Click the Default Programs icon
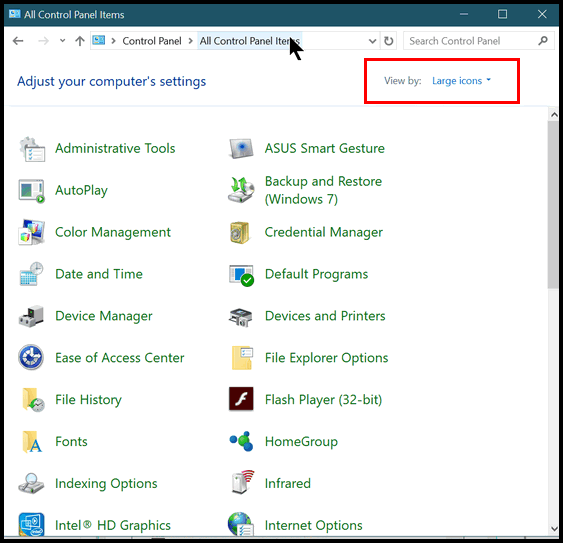Screen dimensions: 563x543 click(x=241, y=275)
